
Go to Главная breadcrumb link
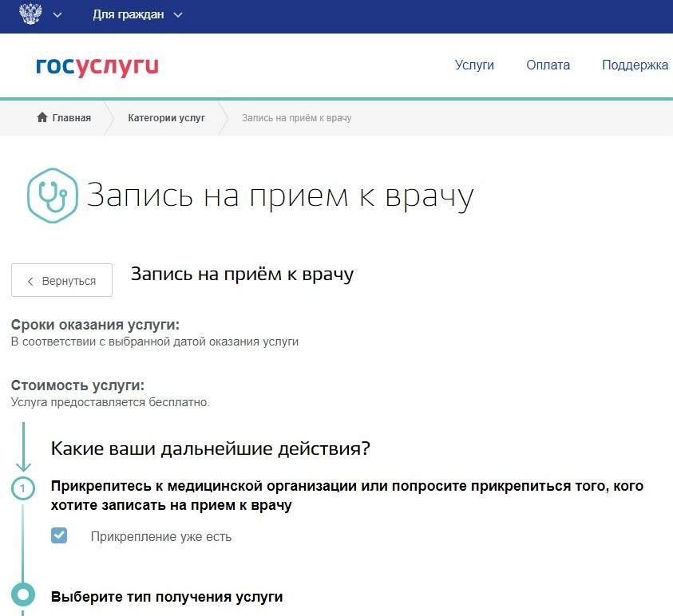[71, 117]
